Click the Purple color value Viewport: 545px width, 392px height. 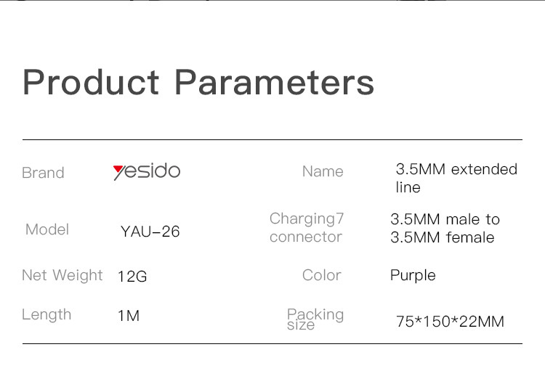click(413, 275)
